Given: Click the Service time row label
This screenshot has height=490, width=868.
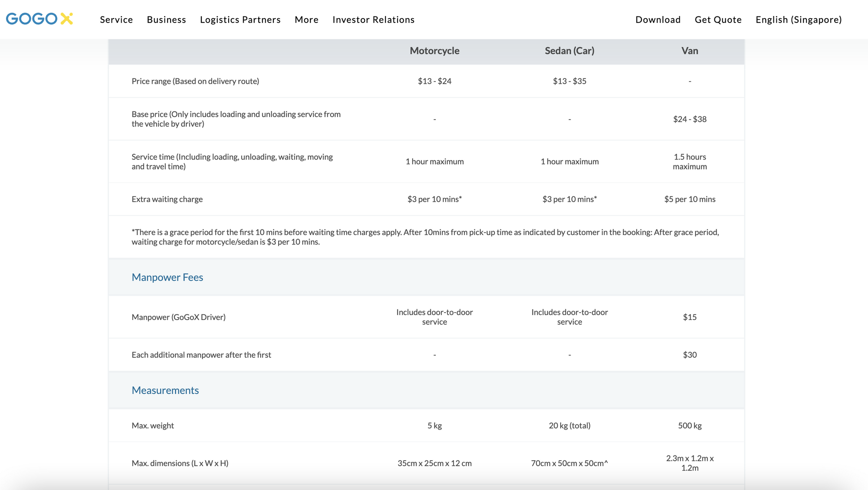Looking at the screenshot, I should tap(232, 161).
